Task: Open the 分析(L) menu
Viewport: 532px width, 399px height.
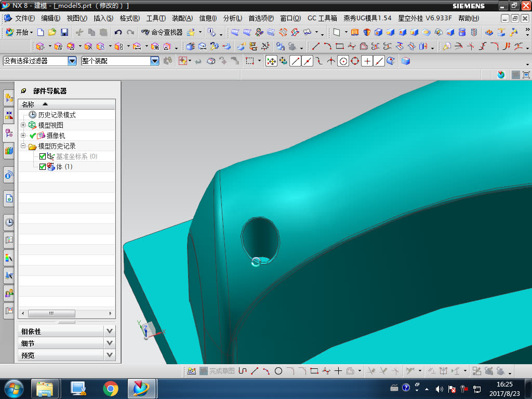Action: pyautogui.click(x=233, y=18)
